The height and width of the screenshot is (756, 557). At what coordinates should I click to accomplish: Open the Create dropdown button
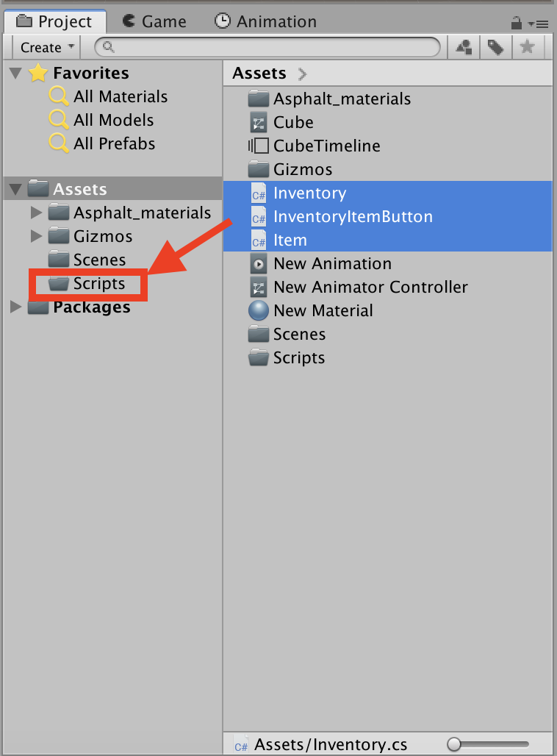(48, 48)
